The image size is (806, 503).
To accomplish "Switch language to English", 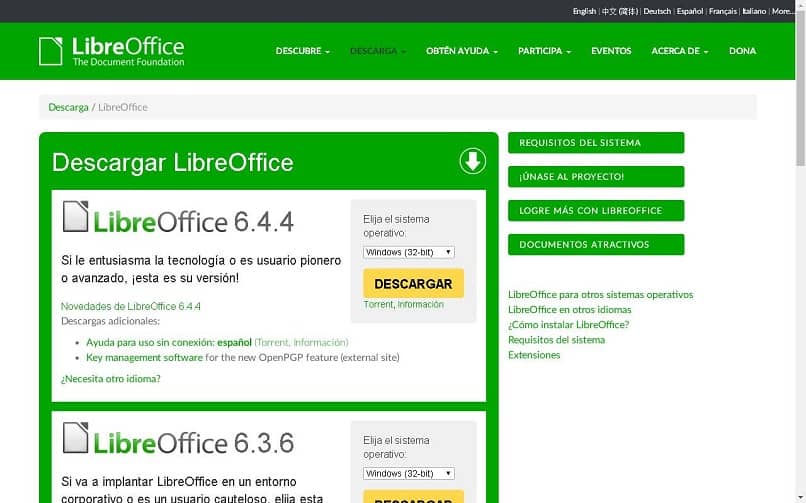I will coord(584,11).
